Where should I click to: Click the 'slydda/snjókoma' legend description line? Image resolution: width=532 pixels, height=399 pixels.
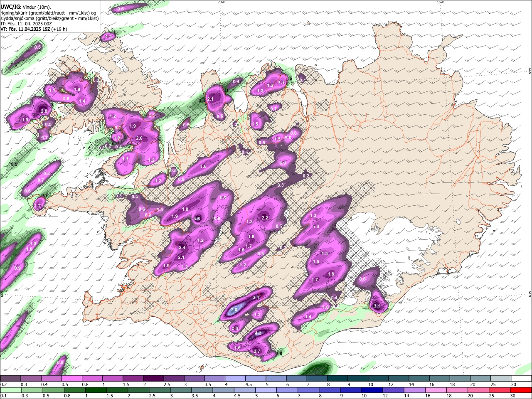pos(49,18)
